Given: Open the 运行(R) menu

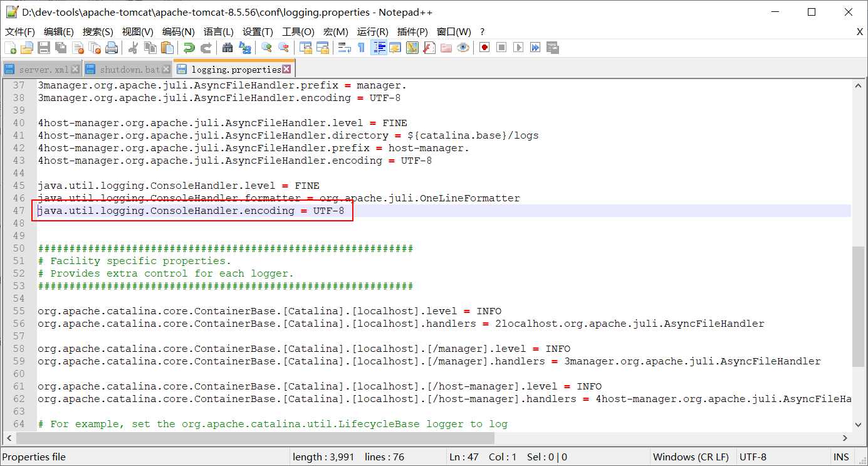Looking at the screenshot, I should tap(373, 32).
